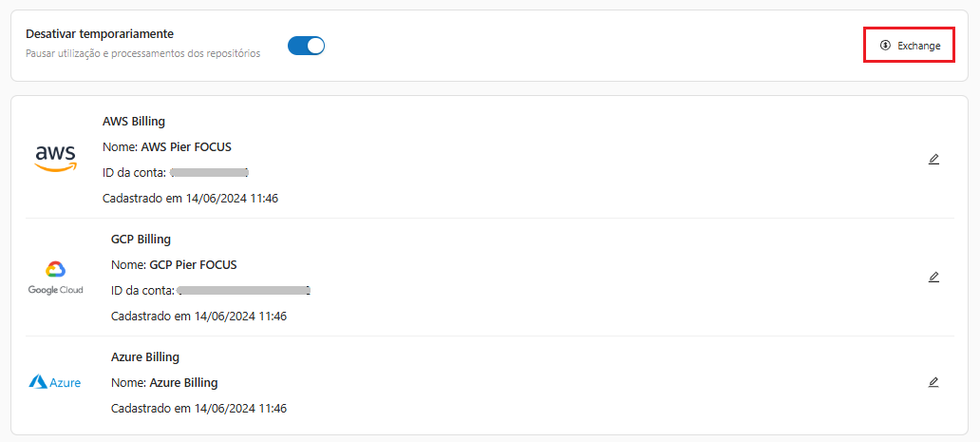Select the Azure Billing heading
The image size is (980, 442).
point(145,357)
